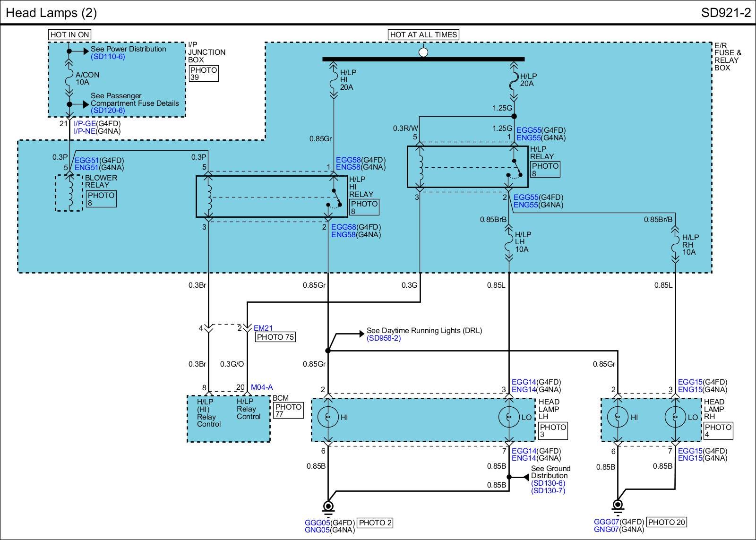Image resolution: width=756 pixels, height=540 pixels.
Task: View PHOTO 77 beside the BCM
Action: [x=288, y=410]
